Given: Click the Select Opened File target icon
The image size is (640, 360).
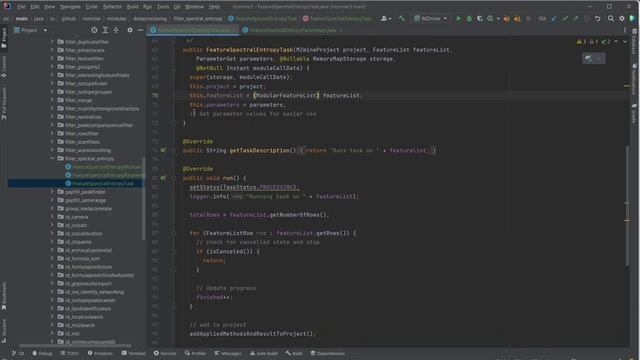Looking at the screenshot, I should pos(94,30).
